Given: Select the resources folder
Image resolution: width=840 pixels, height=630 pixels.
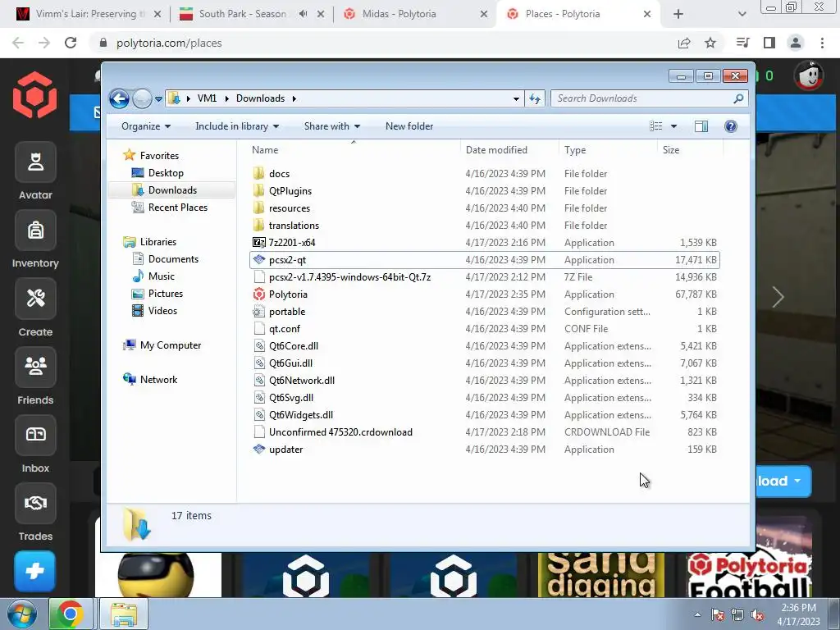Looking at the screenshot, I should (485, 208).
